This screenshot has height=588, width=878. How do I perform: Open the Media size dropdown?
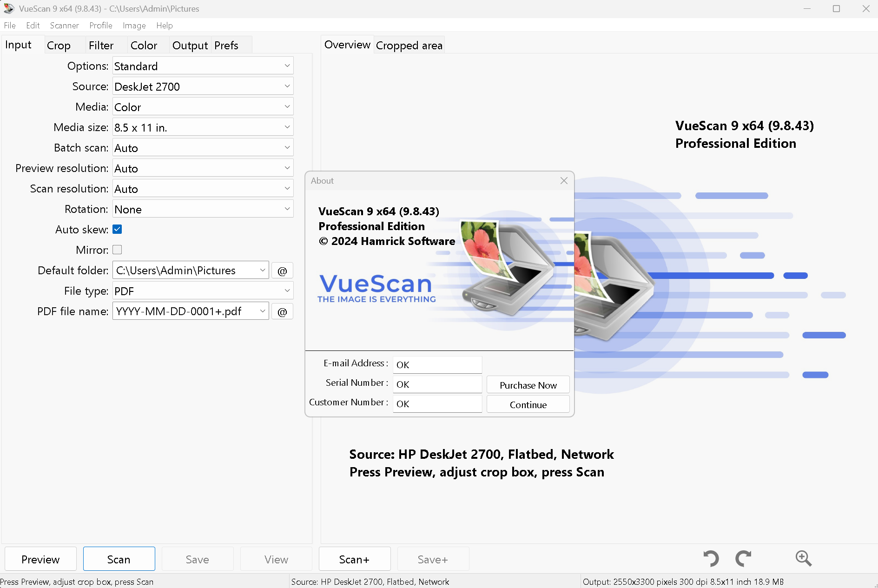[203, 127]
